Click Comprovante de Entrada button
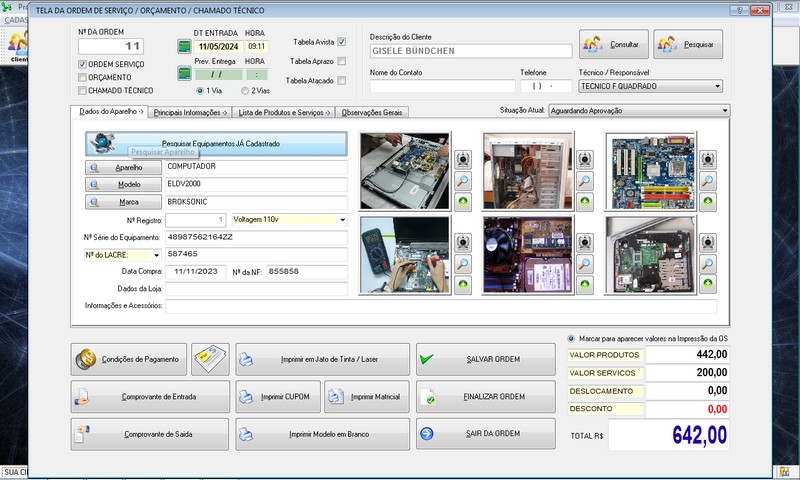This screenshot has height=480, width=800. pos(151,396)
